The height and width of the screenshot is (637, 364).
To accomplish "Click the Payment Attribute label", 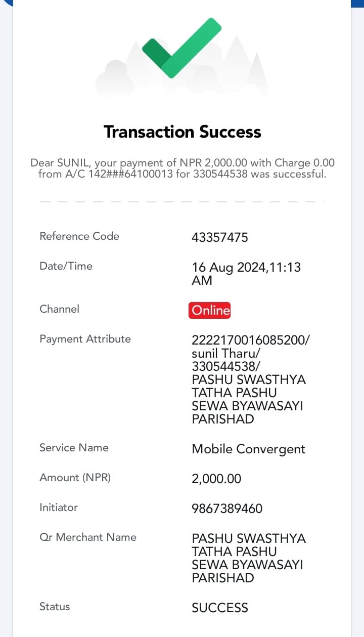I will [x=85, y=339].
